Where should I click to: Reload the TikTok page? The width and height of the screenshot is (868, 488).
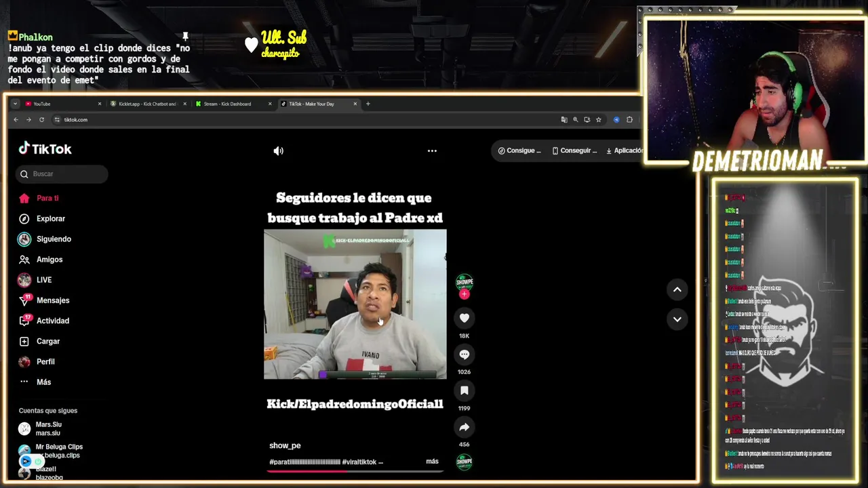pyautogui.click(x=41, y=120)
